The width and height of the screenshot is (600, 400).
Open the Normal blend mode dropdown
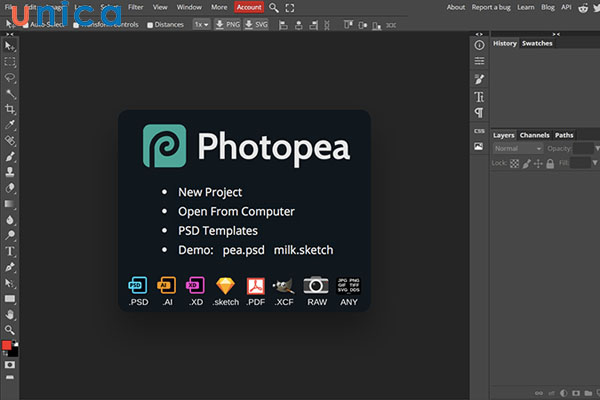518,149
